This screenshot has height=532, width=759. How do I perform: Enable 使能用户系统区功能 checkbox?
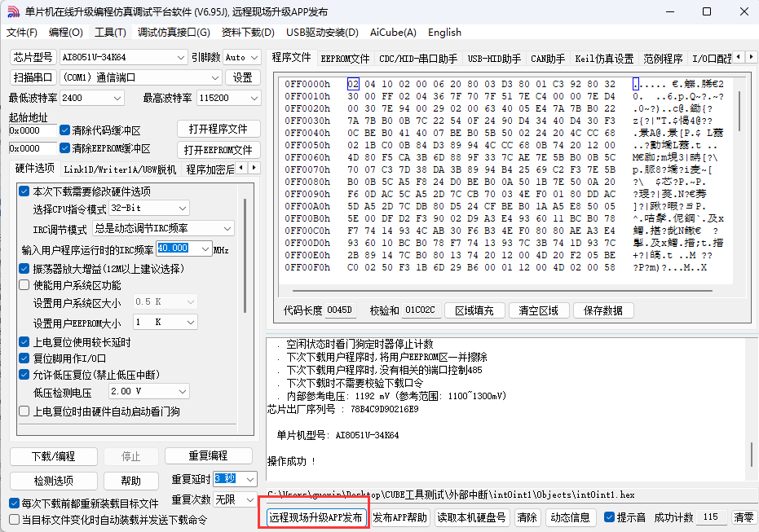(24, 285)
